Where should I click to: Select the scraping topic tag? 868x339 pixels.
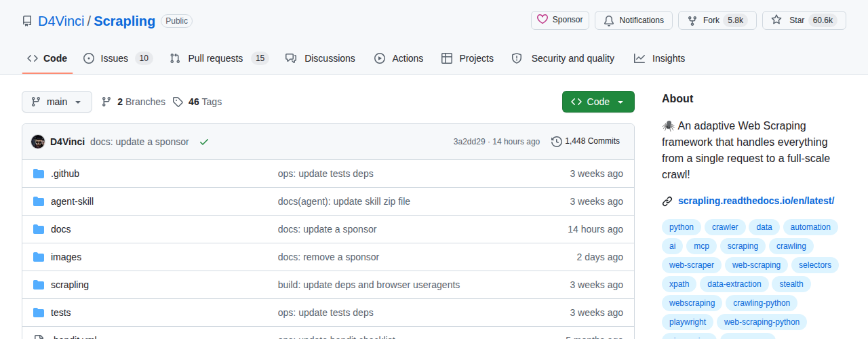(743, 246)
